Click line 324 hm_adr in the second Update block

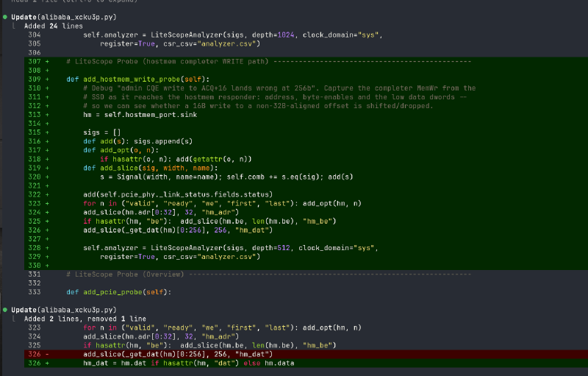(161, 336)
